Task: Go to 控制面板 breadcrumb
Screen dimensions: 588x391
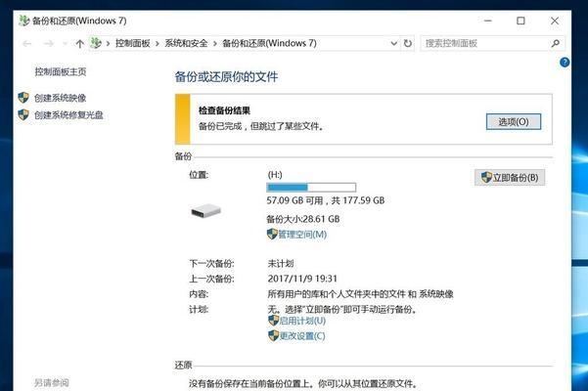Action: tap(133, 43)
